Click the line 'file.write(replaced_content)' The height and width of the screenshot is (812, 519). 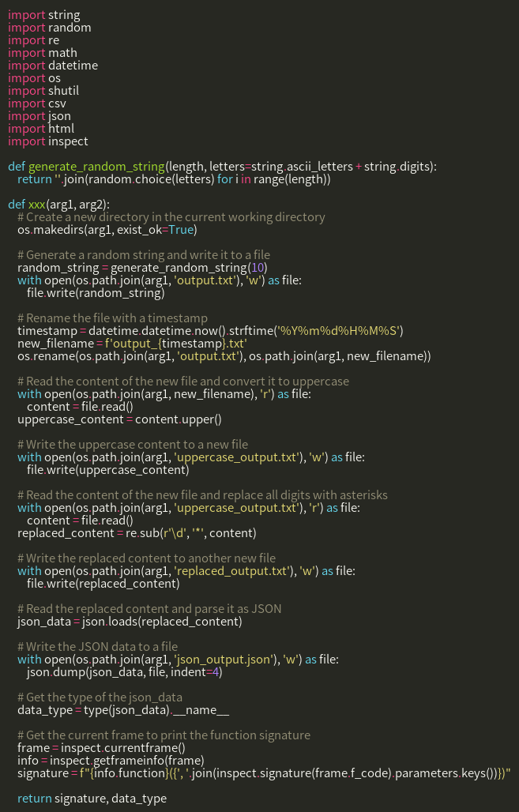click(x=103, y=584)
